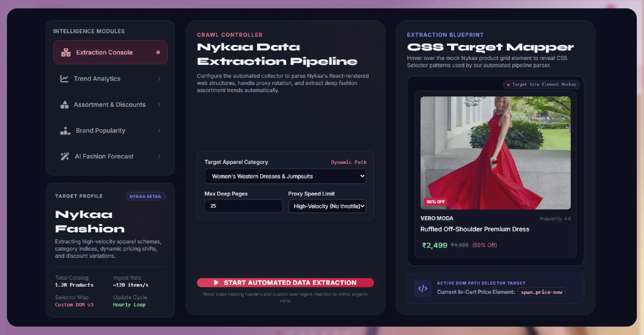Click the Target Site Element Mockup badge
The height and width of the screenshot is (335, 644).
point(541,84)
